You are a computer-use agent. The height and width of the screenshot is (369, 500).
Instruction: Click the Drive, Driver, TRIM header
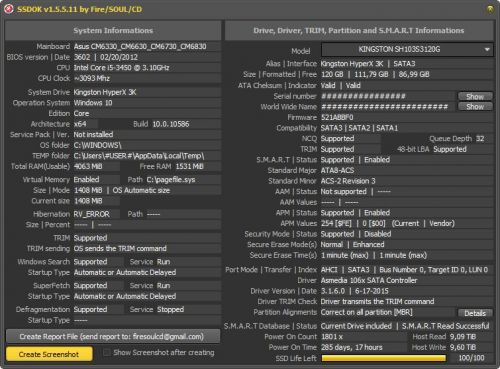359,31
